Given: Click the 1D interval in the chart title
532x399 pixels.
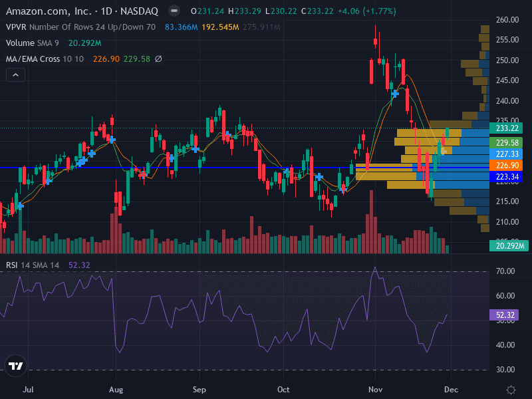Looking at the screenshot, I should pyautogui.click(x=106, y=11).
